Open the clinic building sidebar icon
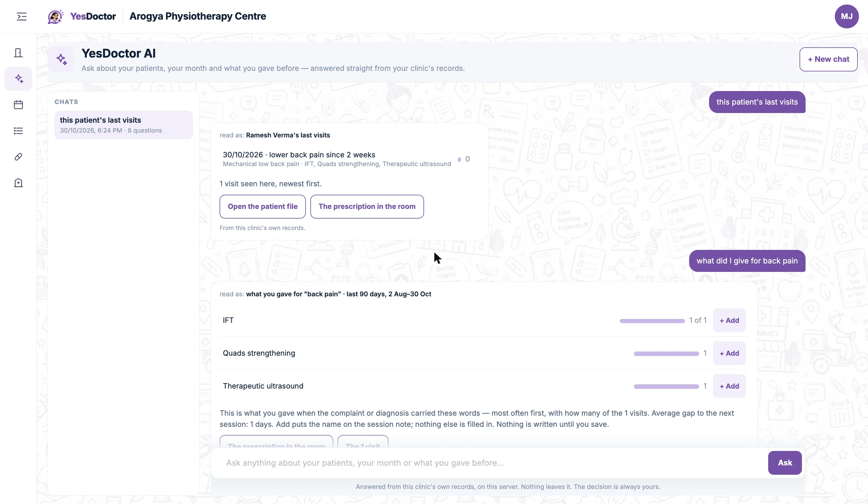The width and height of the screenshot is (868, 504). (x=18, y=183)
